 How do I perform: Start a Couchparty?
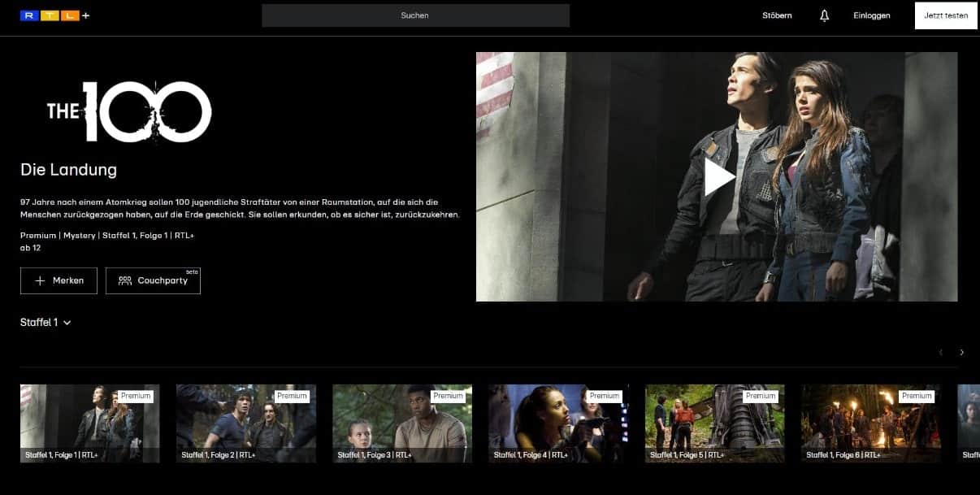pos(153,280)
